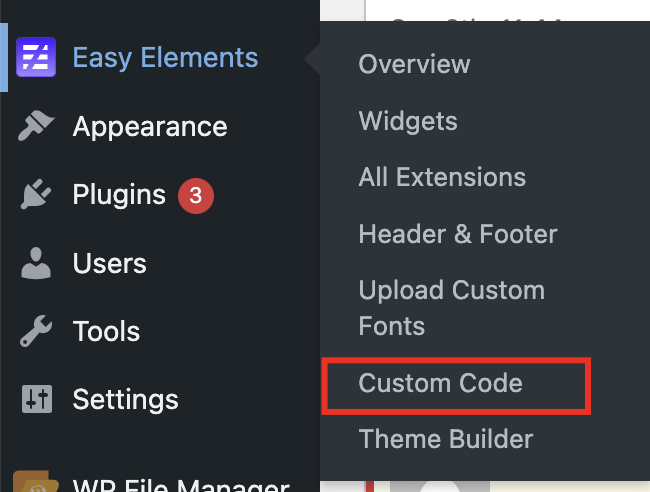Open the Users menu label
This screenshot has width=650, height=492.
point(110,264)
